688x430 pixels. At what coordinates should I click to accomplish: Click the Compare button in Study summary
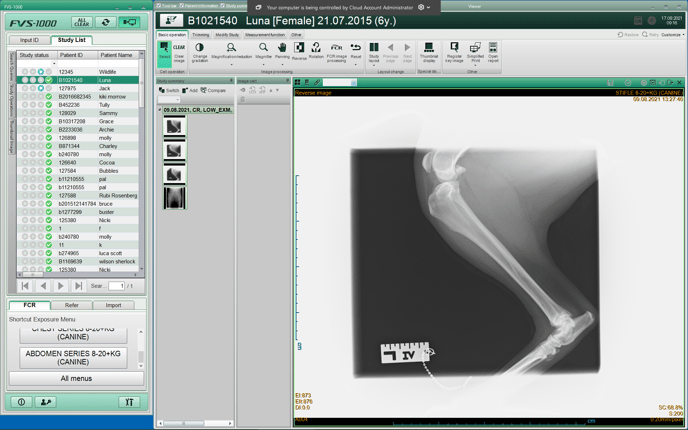click(x=214, y=90)
